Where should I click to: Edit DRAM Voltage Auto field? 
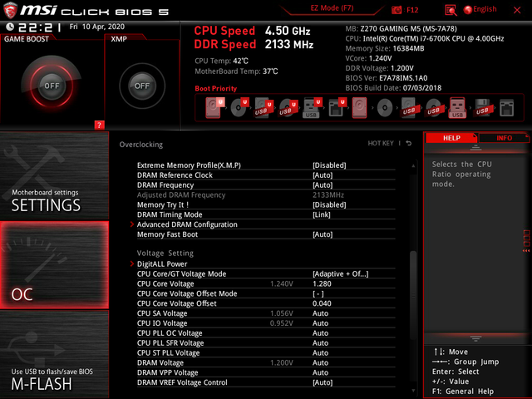point(320,362)
